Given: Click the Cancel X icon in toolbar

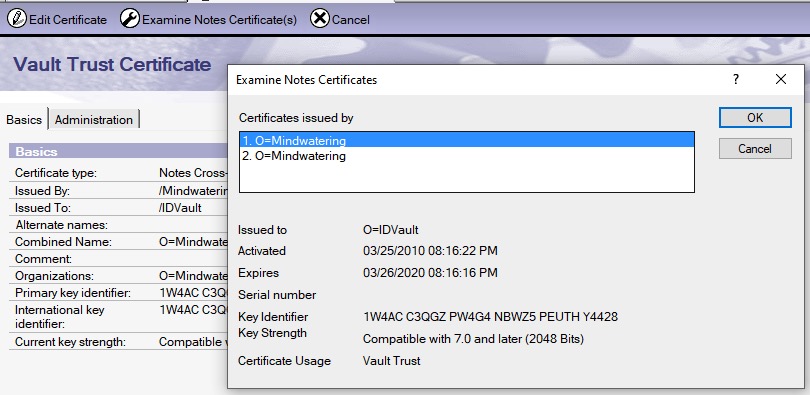Looking at the screenshot, I should tap(320, 19).
